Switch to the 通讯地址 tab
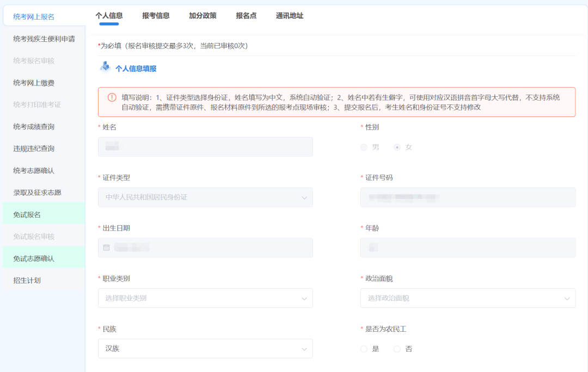This screenshot has height=372, width=588. coord(290,16)
